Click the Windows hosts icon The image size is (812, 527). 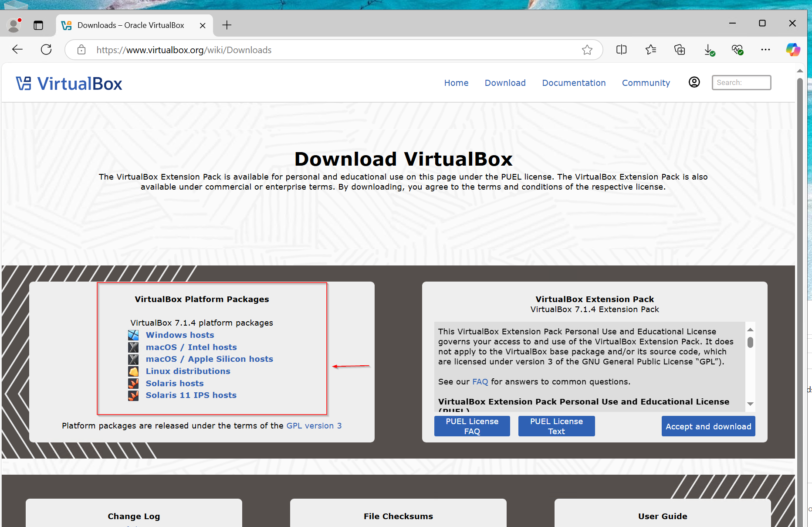click(133, 335)
